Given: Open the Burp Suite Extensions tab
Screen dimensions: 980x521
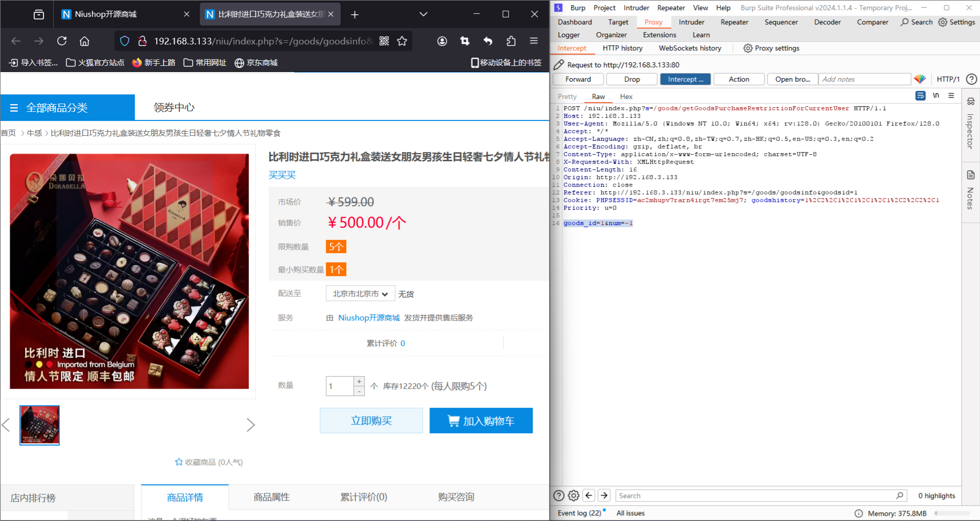Looking at the screenshot, I should click(x=659, y=35).
